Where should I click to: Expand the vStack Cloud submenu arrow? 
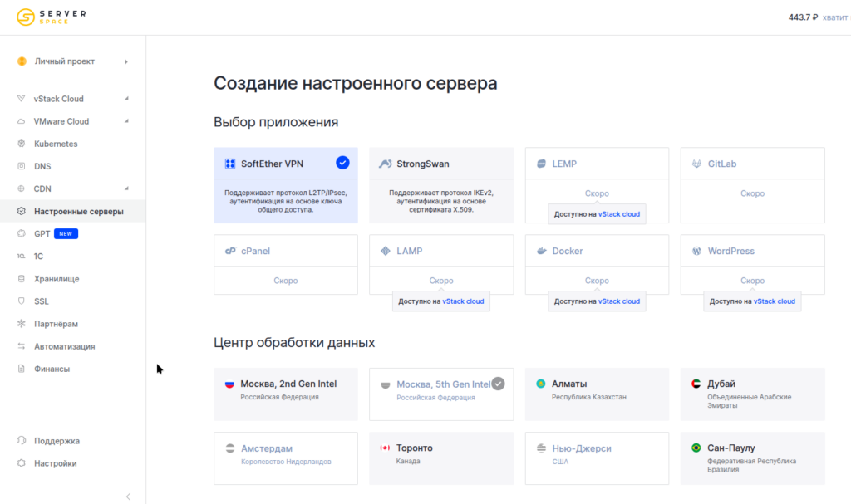point(126,99)
